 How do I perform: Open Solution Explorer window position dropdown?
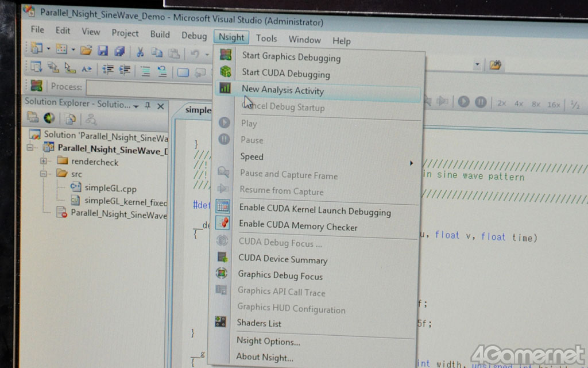pyautogui.click(x=136, y=106)
